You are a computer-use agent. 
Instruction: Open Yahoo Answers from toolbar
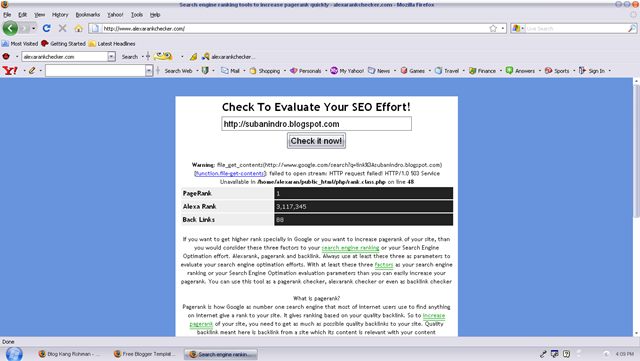pyautogui.click(x=520, y=71)
